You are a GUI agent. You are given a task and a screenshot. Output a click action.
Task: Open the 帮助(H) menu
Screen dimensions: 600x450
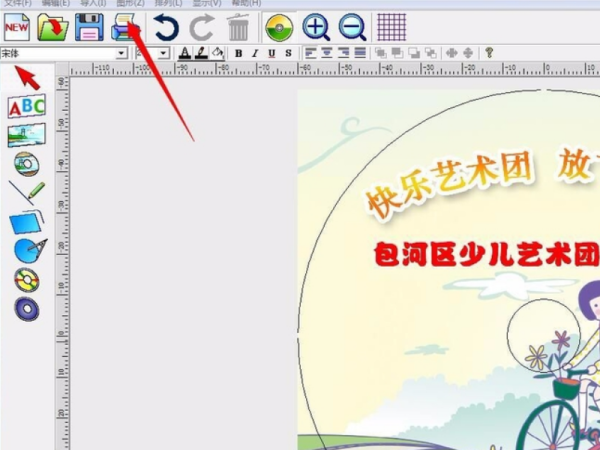click(246, 3)
